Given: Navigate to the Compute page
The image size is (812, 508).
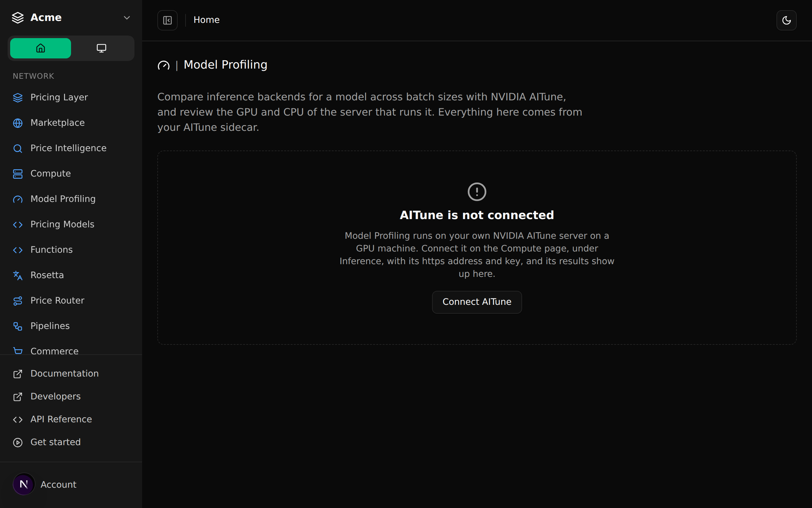Looking at the screenshot, I should 71,174.
